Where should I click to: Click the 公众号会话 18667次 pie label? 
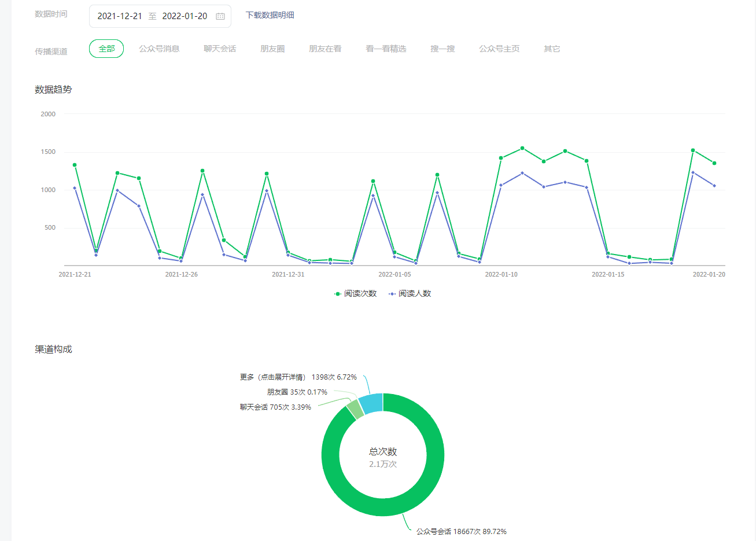click(461, 531)
